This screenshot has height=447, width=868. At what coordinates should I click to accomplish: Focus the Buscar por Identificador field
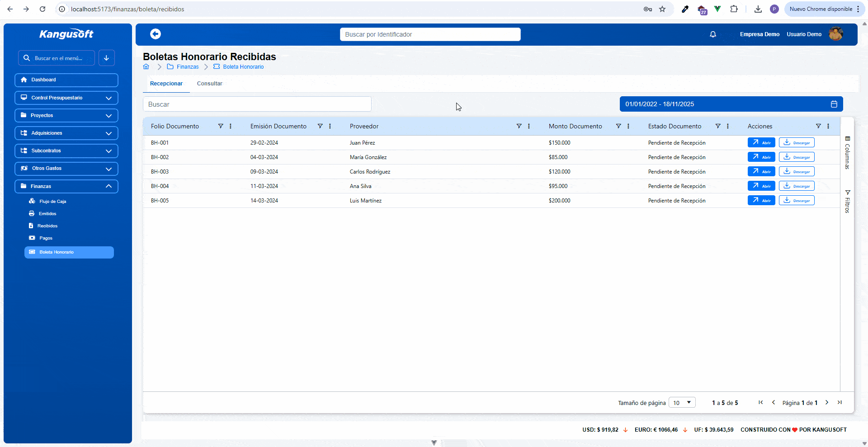430,34
